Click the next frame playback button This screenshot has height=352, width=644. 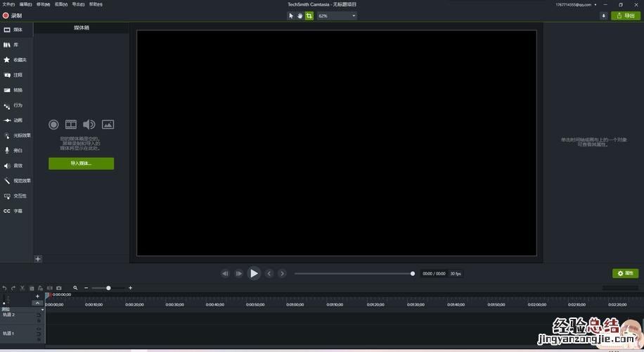(x=238, y=273)
